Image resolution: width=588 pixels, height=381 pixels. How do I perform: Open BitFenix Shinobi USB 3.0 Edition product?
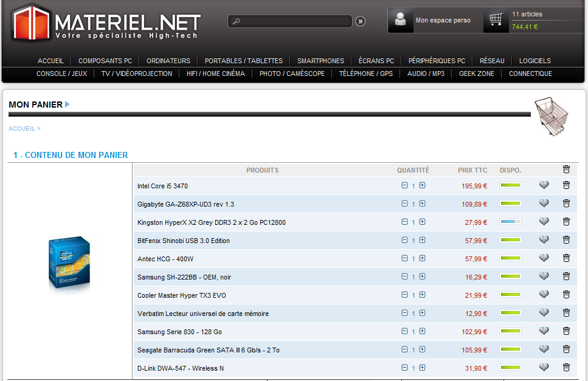(x=184, y=241)
